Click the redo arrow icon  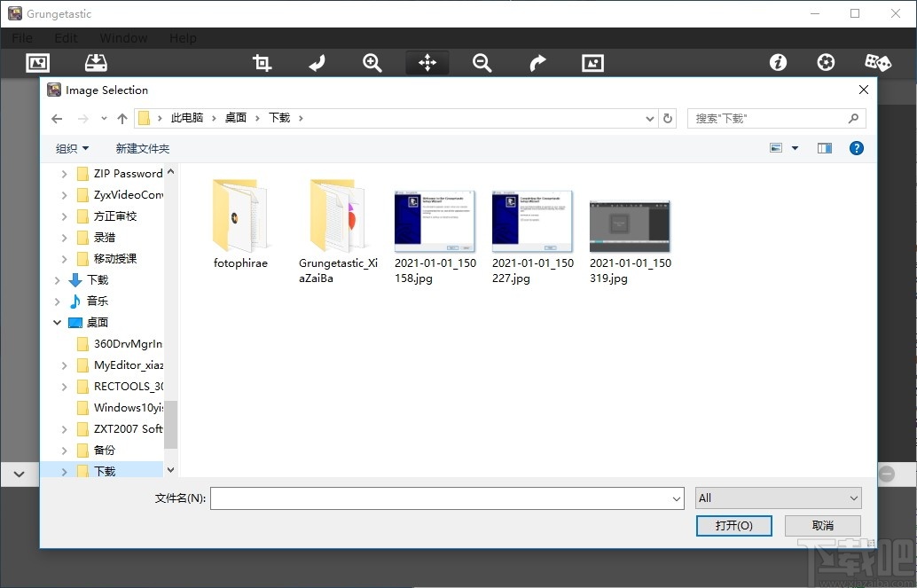coord(537,62)
